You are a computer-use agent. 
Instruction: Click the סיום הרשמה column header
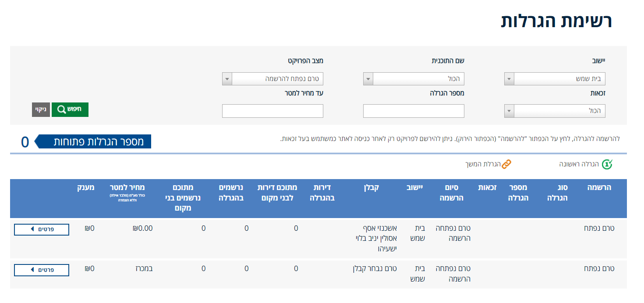click(x=449, y=193)
